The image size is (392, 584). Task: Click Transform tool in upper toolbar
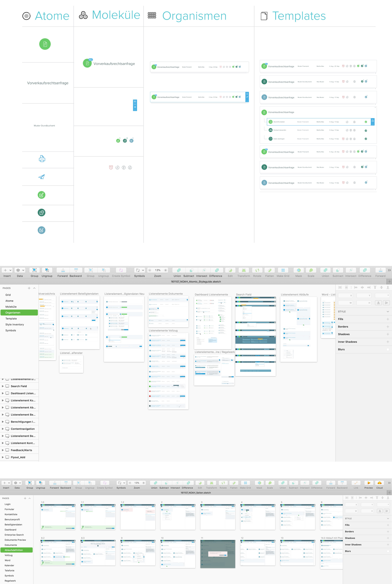point(244,270)
